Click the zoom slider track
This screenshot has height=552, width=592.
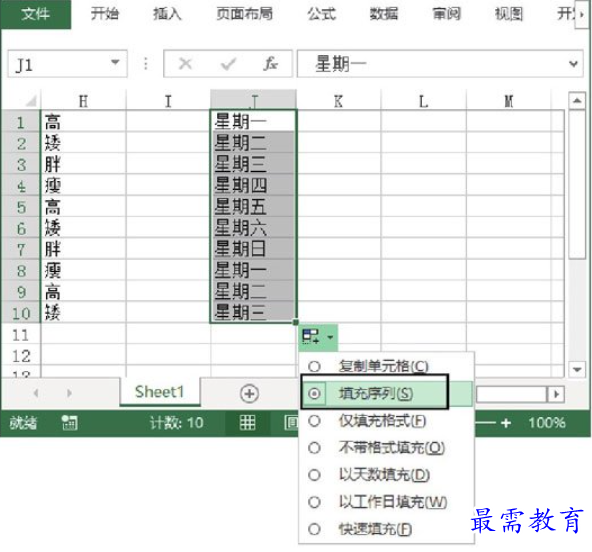click(x=485, y=422)
